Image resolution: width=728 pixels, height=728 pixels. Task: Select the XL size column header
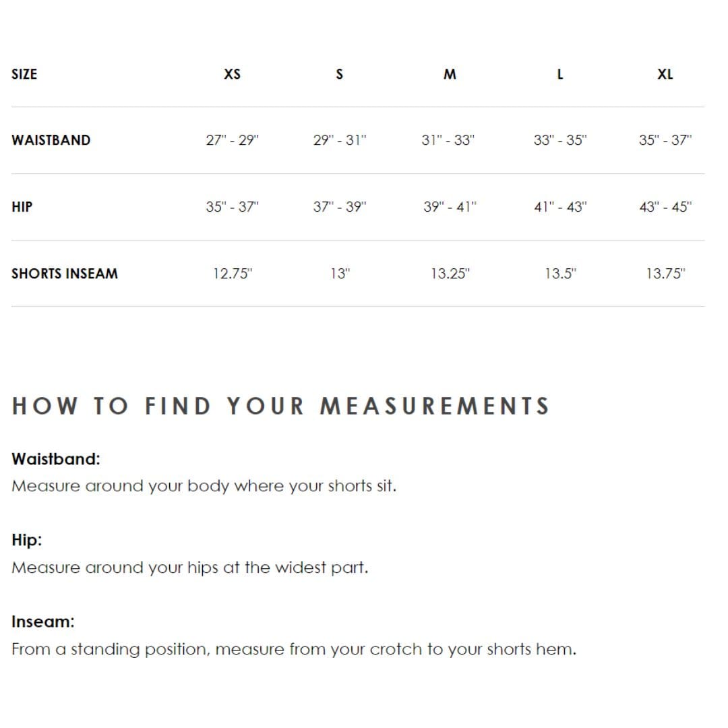pyautogui.click(x=665, y=74)
